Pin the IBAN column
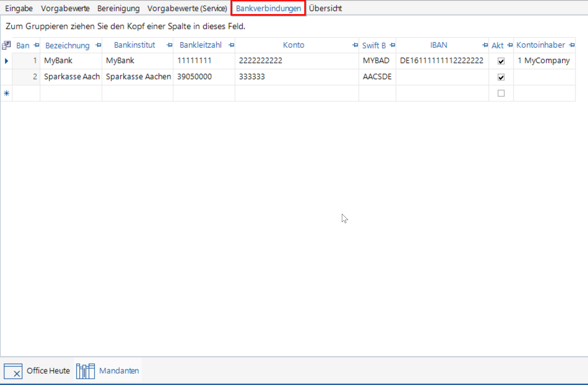Image resolution: width=588 pixels, height=385 pixels. click(x=485, y=45)
